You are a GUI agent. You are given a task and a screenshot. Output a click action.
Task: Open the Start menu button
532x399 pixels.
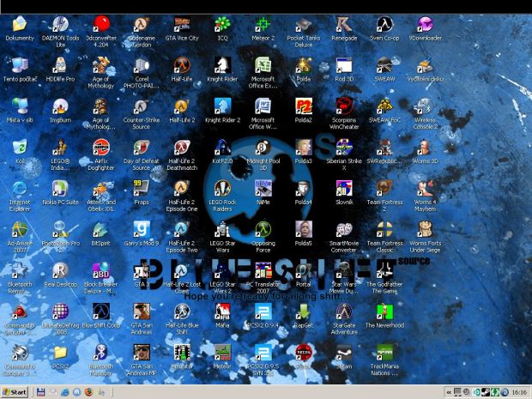(x=15, y=392)
